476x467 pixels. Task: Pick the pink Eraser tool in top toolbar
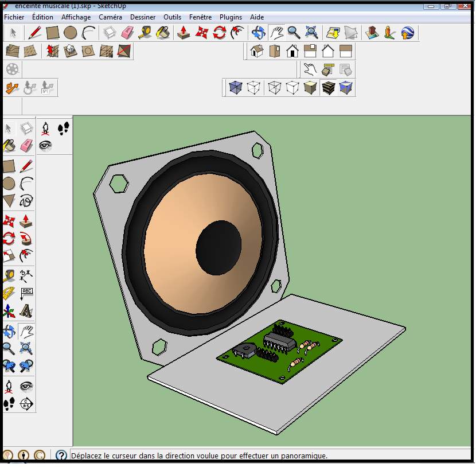pos(127,33)
